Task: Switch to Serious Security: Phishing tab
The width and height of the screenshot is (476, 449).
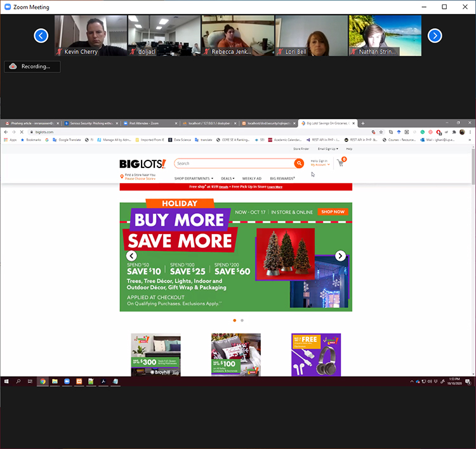Action: (x=89, y=123)
